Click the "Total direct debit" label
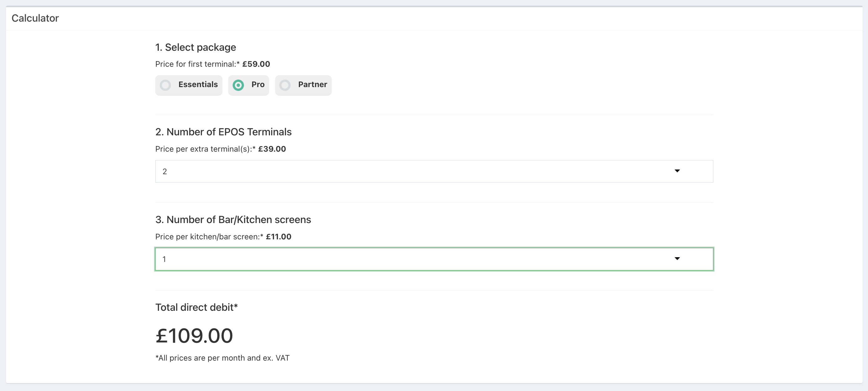The image size is (868, 391). [x=196, y=307]
